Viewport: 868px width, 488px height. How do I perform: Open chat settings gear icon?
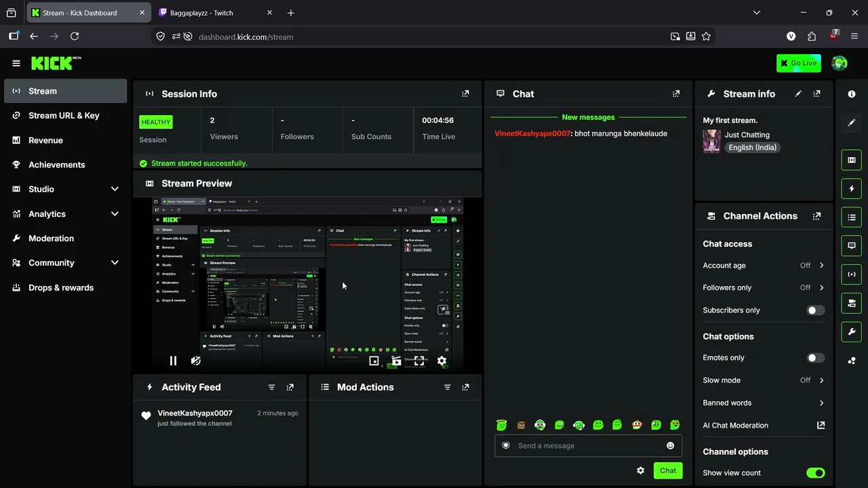click(640, 470)
